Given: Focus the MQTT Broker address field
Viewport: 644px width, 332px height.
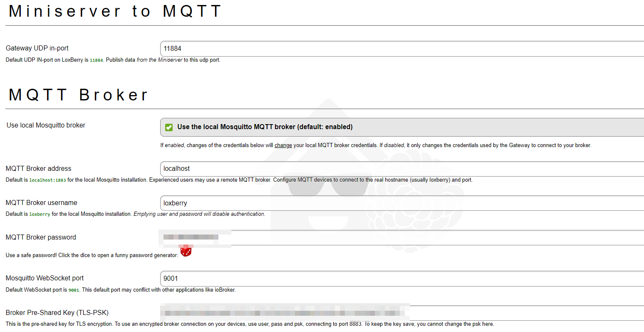Looking at the screenshot, I should [399, 169].
